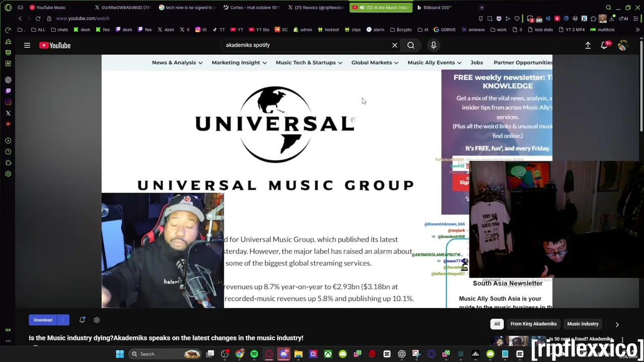The image size is (644, 362).
Task: Expand Music Tech & Startups dropdown
Action: [309, 62]
